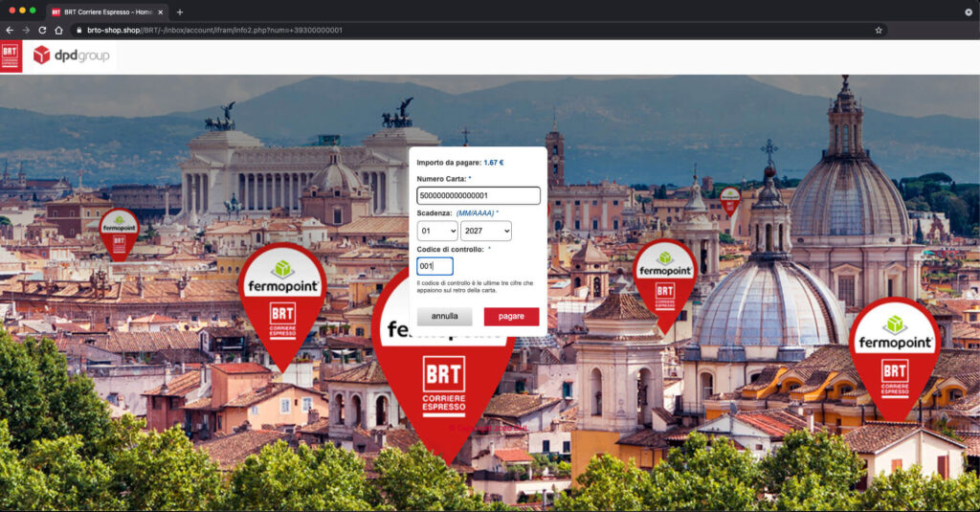
Task: Open the expiry year dropdown showing 2027
Action: 485,231
